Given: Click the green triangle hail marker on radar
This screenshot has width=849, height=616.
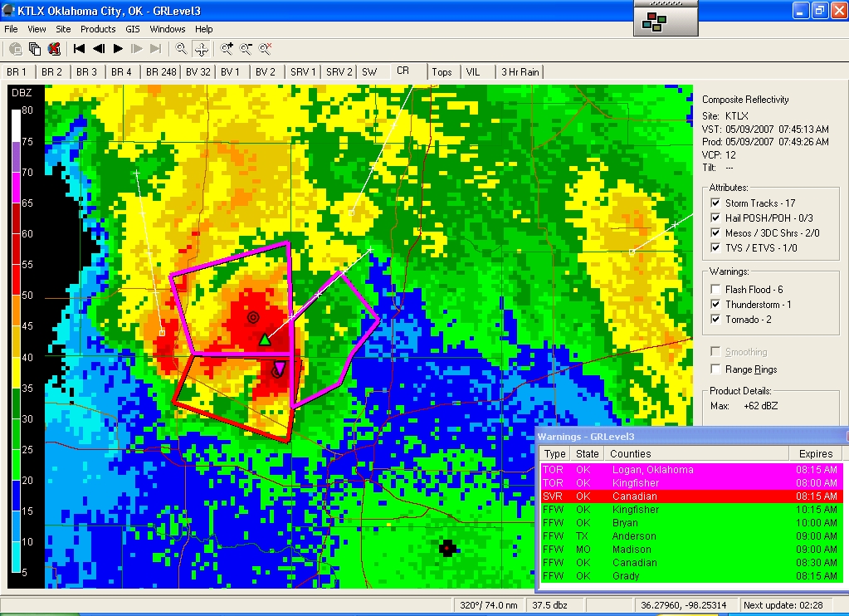Looking at the screenshot, I should tap(264, 340).
